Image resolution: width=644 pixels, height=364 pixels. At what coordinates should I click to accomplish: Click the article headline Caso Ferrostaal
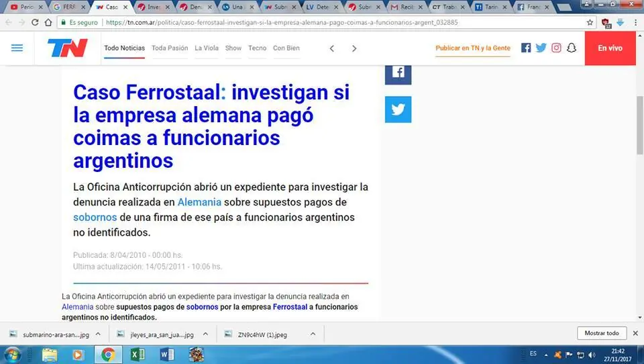(x=211, y=126)
